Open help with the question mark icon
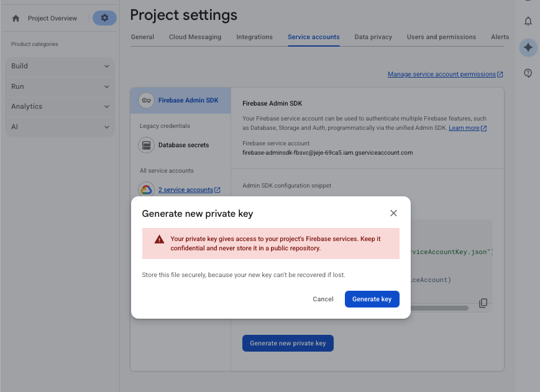 528,73
